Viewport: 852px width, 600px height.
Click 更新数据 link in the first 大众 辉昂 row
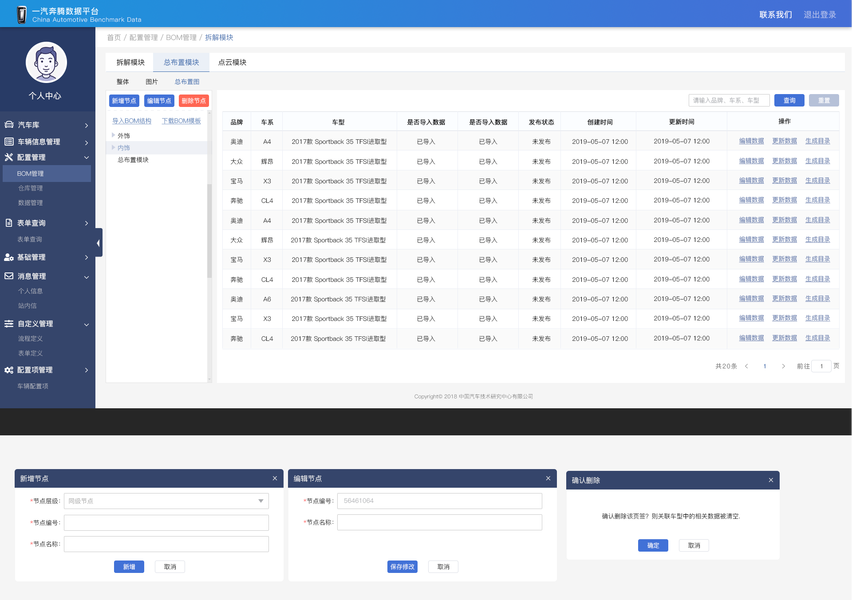pyautogui.click(x=785, y=161)
